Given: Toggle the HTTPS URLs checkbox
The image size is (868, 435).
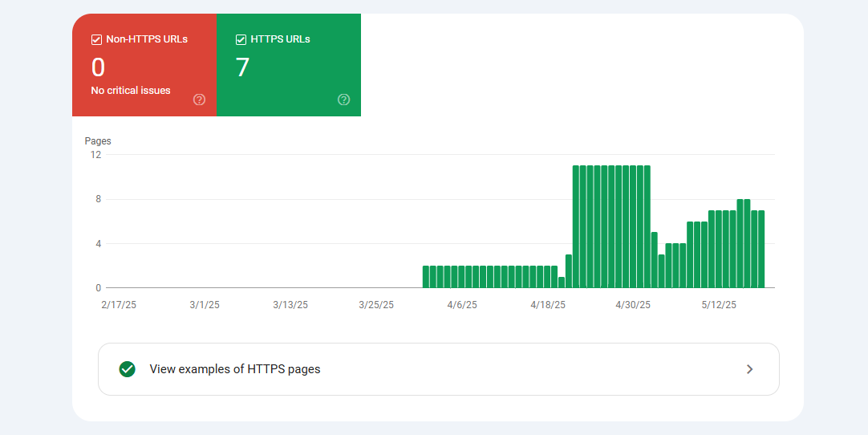Looking at the screenshot, I should coord(241,40).
